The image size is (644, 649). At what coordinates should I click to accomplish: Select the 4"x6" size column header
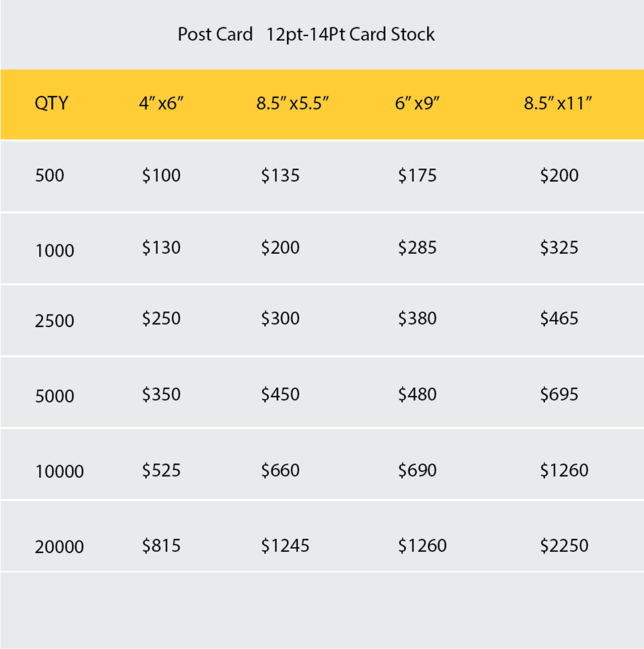click(x=161, y=103)
